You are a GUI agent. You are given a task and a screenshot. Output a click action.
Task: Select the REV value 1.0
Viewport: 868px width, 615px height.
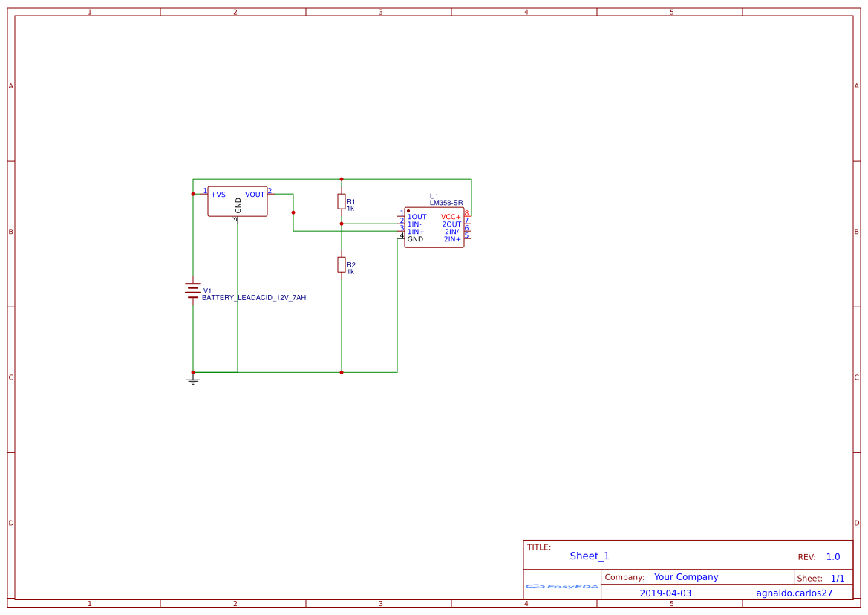click(833, 557)
